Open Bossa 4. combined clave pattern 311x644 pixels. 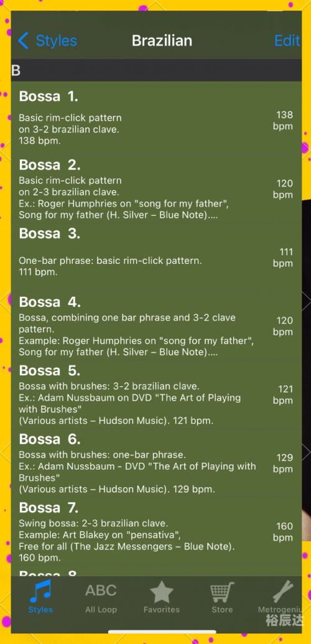(x=156, y=325)
